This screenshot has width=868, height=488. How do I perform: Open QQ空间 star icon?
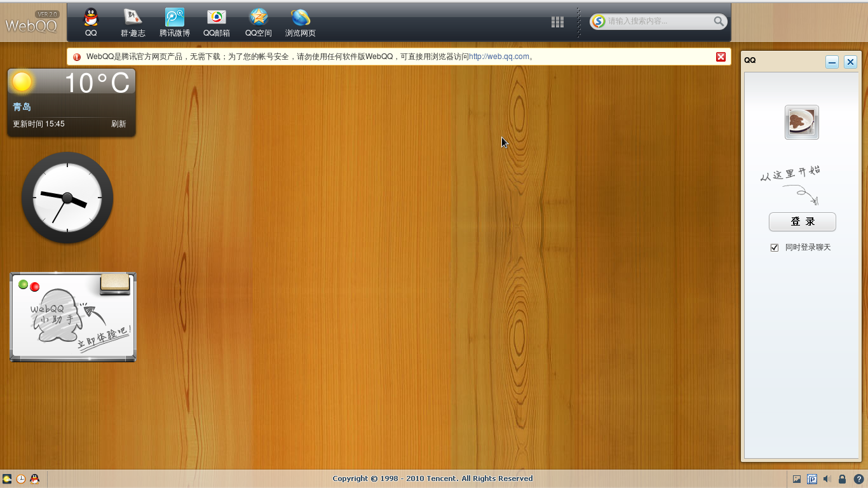tap(259, 22)
